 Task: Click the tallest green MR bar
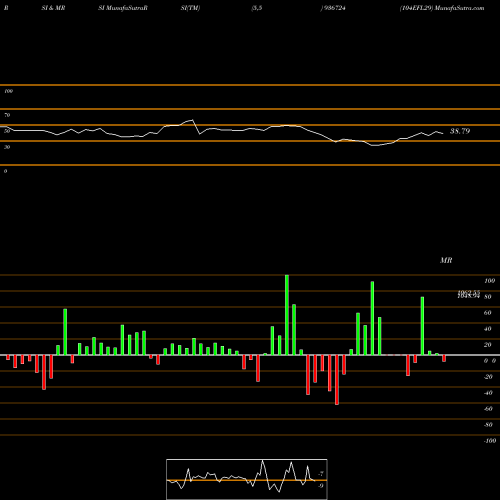(x=287, y=315)
